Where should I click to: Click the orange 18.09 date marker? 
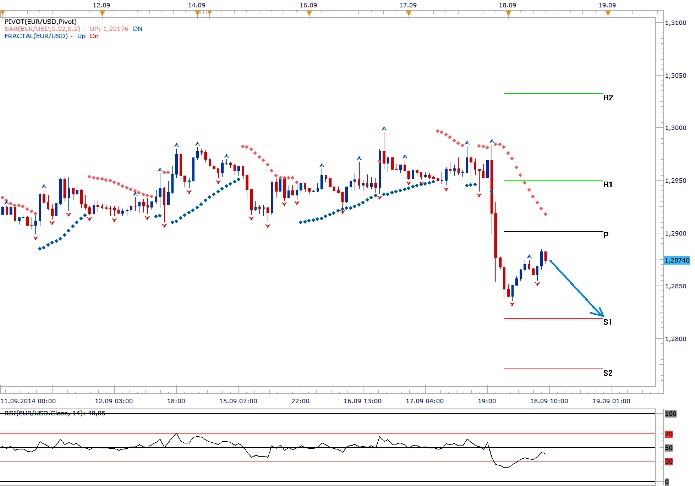tap(507, 13)
